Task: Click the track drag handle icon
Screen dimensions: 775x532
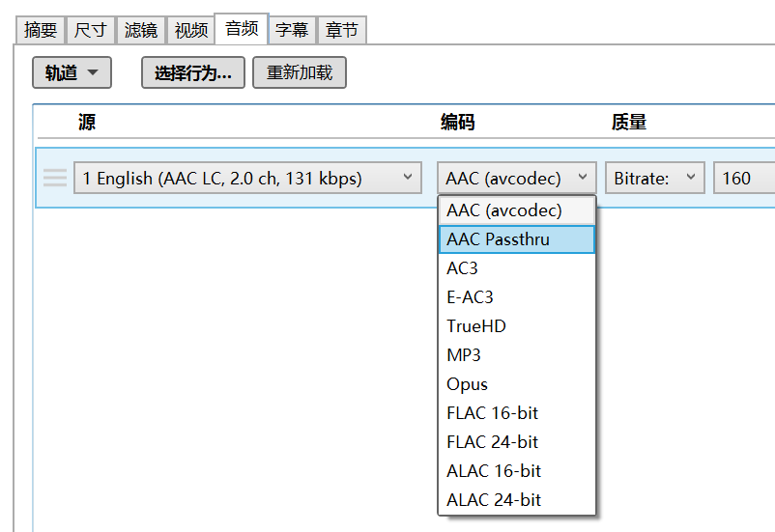Action: [55, 178]
